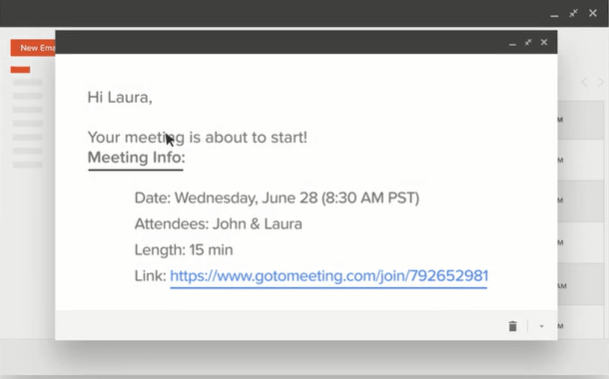The width and height of the screenshot is (609, 379).
Task: Toggle full-screen on the email popup
Action: tap(528, 42)
